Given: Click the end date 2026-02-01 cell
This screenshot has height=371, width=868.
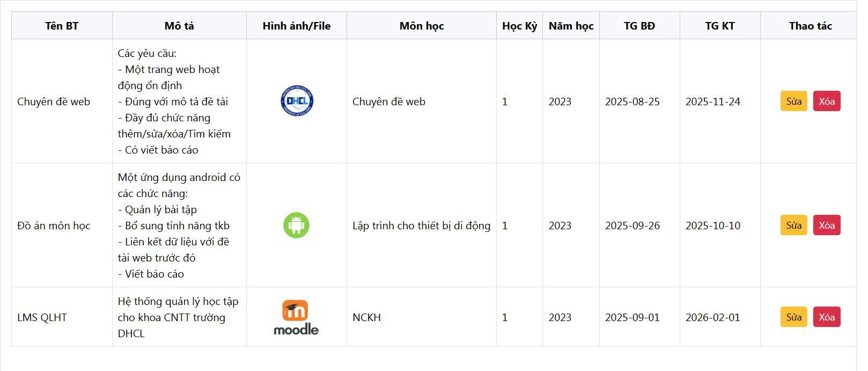Looking at the screenshot, I should (713, 317).
